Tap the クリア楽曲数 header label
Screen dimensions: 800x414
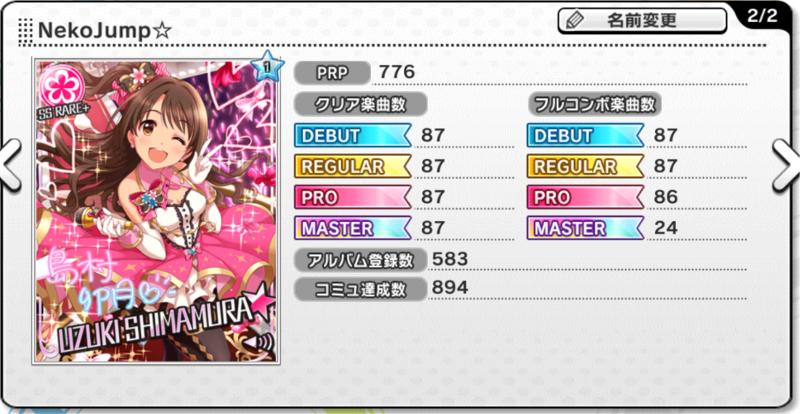tap(360, 105)
